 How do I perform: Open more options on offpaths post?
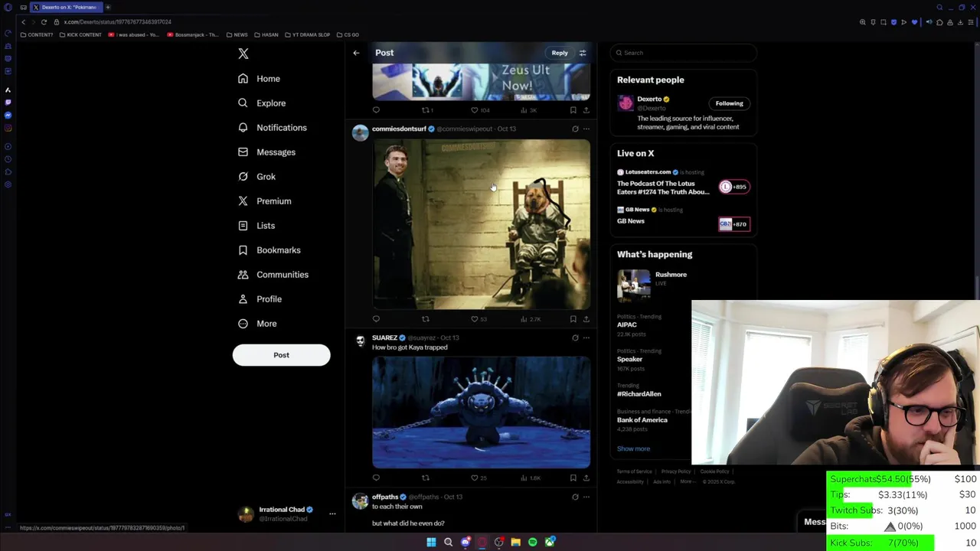[586, 497]
